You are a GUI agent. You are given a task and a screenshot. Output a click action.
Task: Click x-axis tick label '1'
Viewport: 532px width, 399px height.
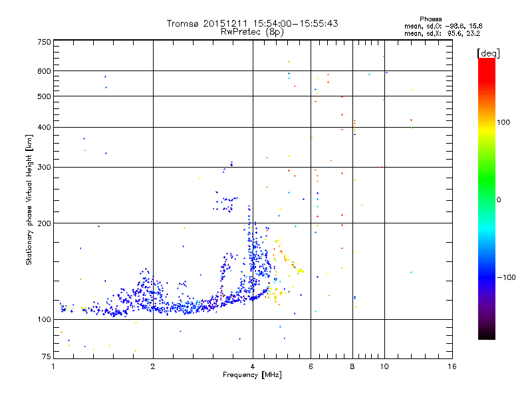[x=53, y=366]
